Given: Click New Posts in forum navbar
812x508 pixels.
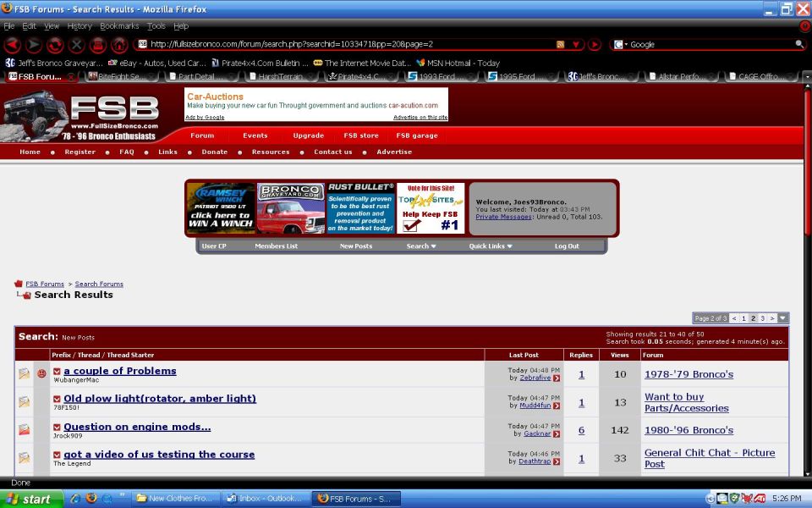Looking at the screenshot, I should [x=356, y=246].
